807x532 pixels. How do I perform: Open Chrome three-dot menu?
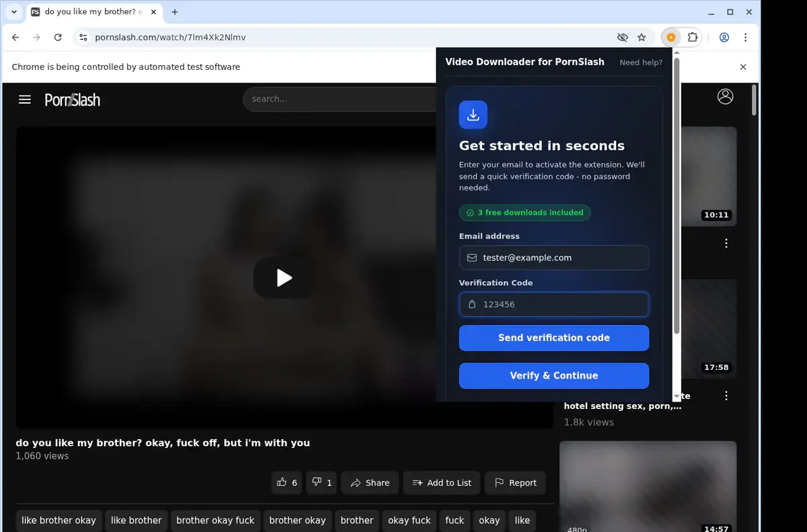click(x=746, y=38)
